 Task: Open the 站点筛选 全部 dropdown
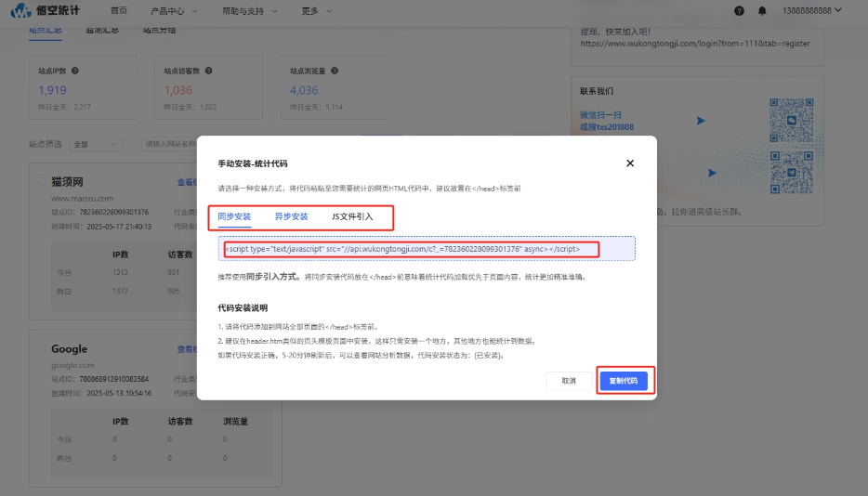(x=95, y=144)
